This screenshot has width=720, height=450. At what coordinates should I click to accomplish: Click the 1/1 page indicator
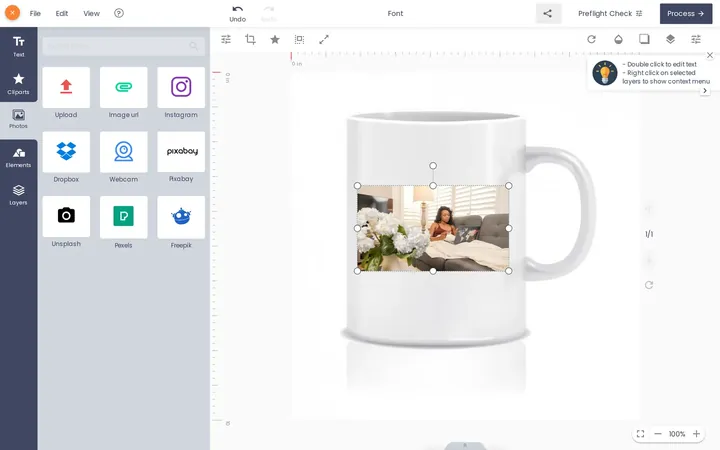649,234
